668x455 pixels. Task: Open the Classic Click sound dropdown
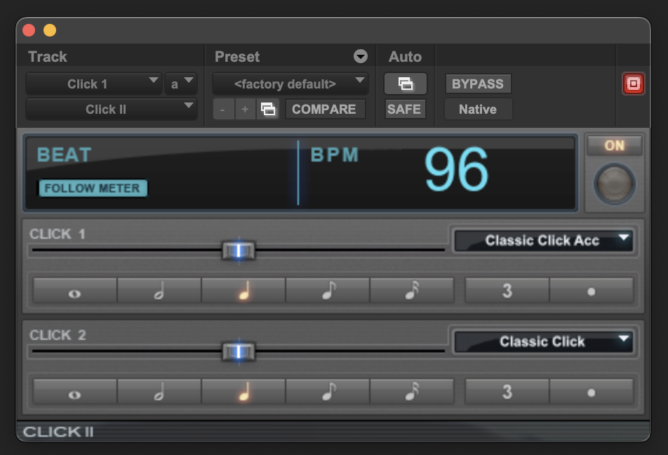[543, 342]
